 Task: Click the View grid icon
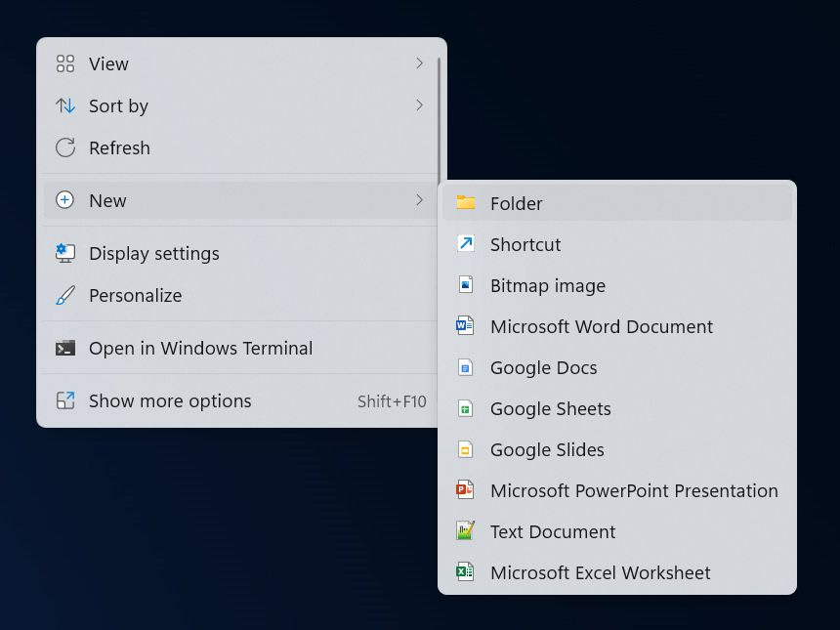pos(65,63)
